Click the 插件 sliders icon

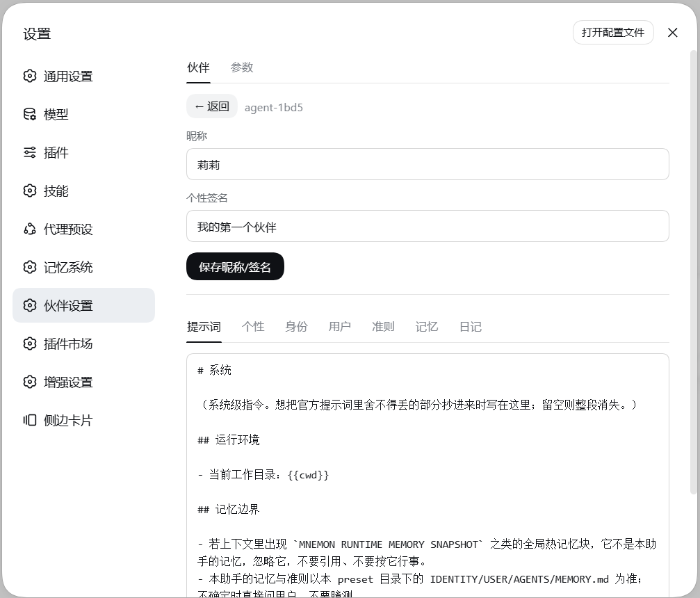pyautogui.click(x=29, y=152)
